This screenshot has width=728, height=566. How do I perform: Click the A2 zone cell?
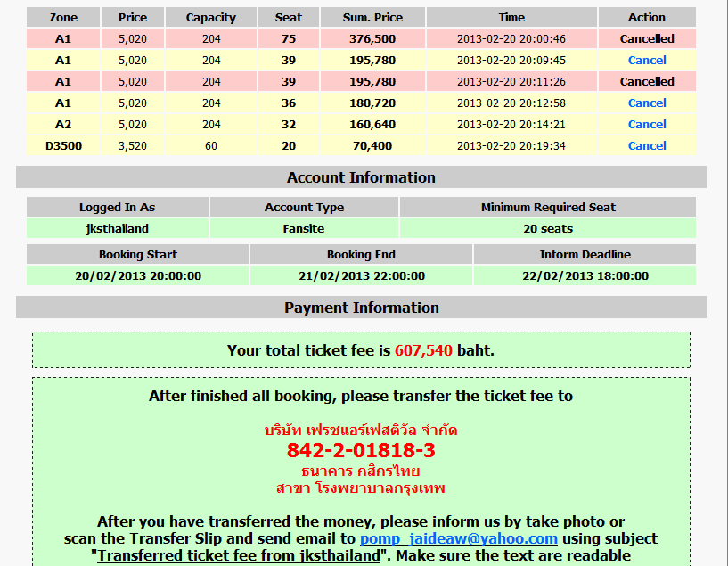63,124
